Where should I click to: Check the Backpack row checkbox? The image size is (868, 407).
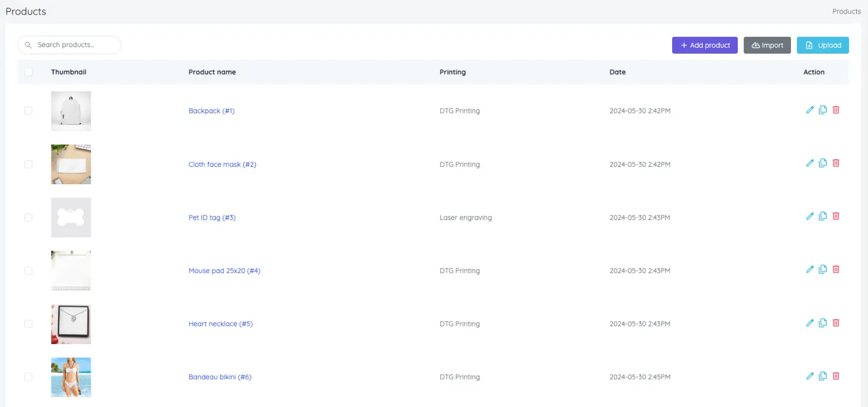click(28, 111)
